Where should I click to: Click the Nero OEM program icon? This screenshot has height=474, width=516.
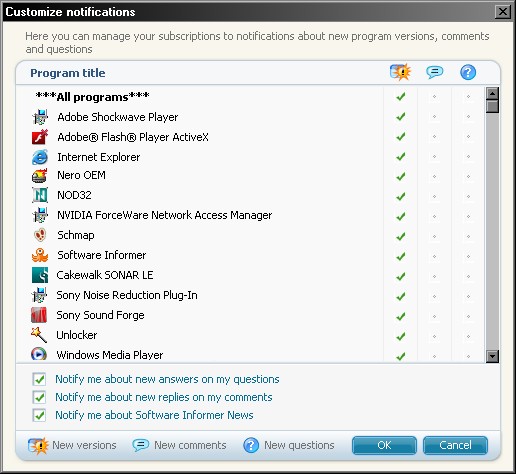(40, 175)
